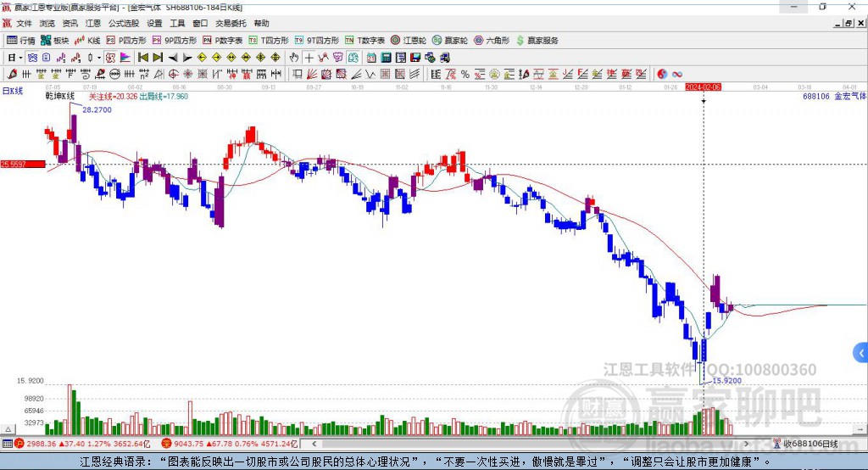
Task: Open the 9T四方形 tool
Action: coord(317,41)
